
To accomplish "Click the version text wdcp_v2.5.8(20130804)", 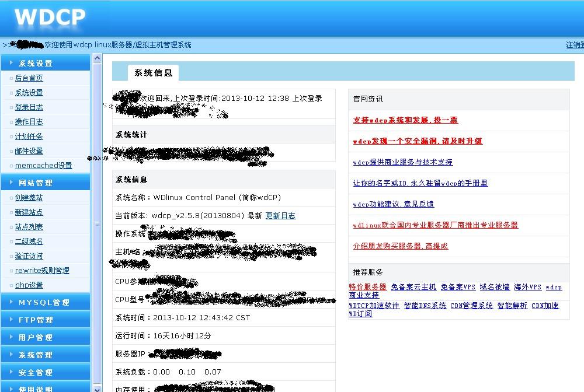I will point(198,216).
